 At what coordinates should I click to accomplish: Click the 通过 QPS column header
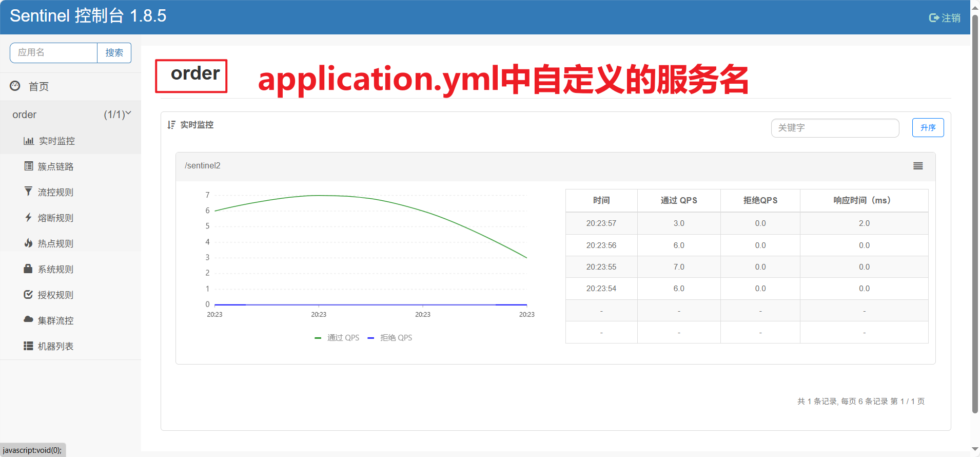click(679, 200)
